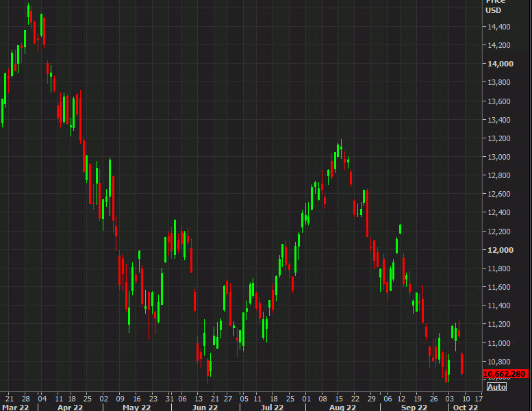Select the red 10,662.280 current price tag
This screenshot has height=411, width=532.
[x=505, y=374]
